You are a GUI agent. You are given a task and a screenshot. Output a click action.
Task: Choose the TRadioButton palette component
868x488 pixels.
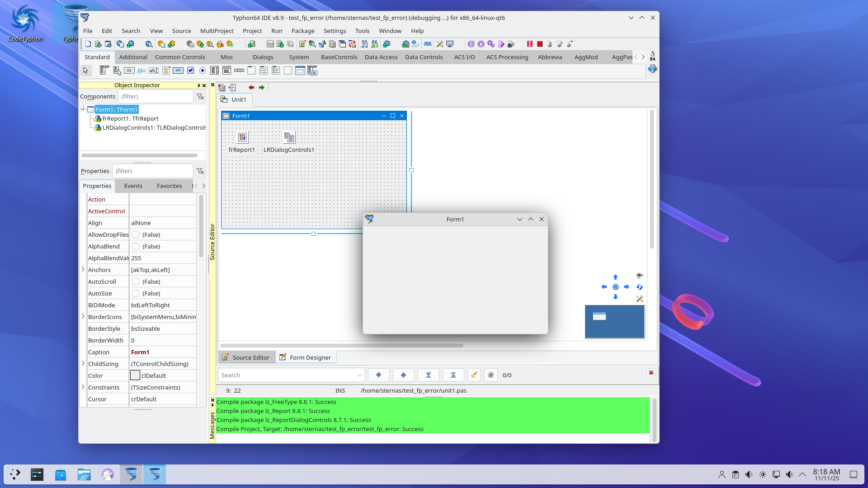(203, 70)
